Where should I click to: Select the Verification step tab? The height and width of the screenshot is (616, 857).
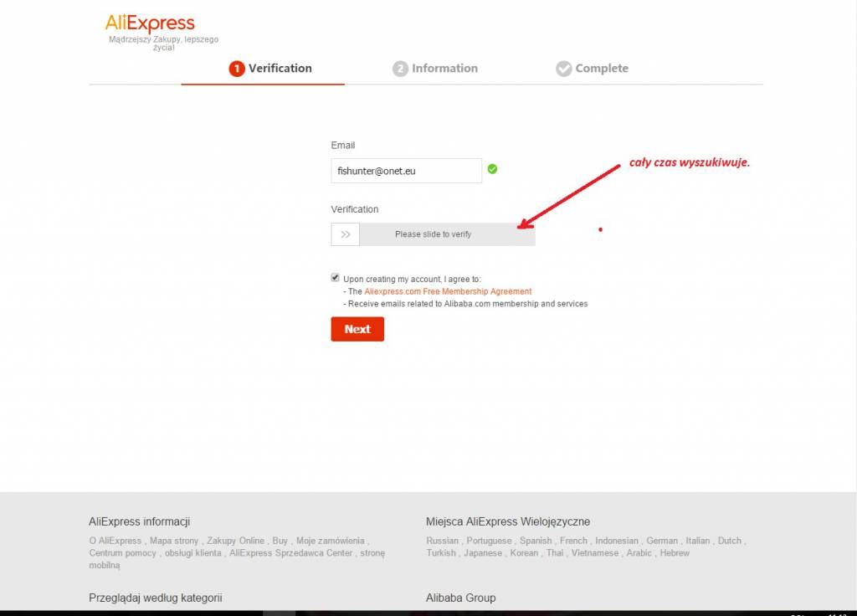point(270,69)
